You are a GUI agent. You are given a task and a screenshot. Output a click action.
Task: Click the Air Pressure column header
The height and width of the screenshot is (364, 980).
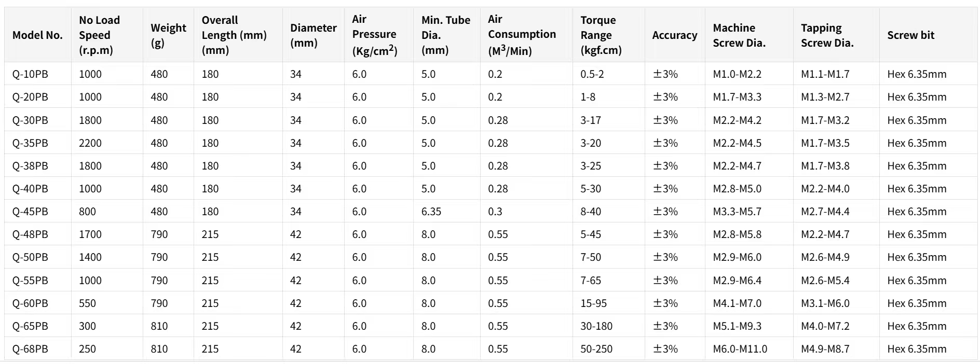374,35
